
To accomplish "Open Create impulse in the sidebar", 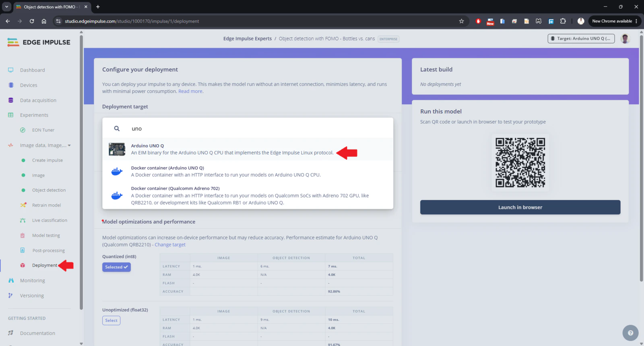I will tap(47, 160).
